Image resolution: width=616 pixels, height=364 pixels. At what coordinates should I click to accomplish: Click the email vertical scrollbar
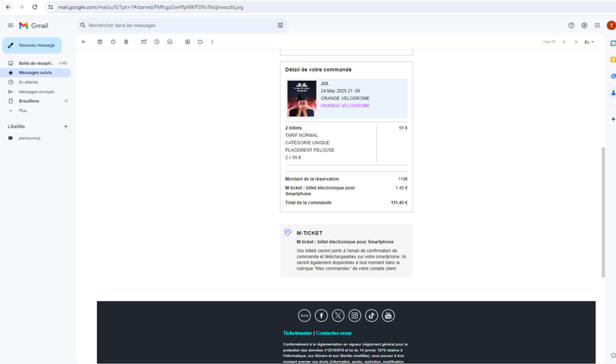tap(603, 212)
